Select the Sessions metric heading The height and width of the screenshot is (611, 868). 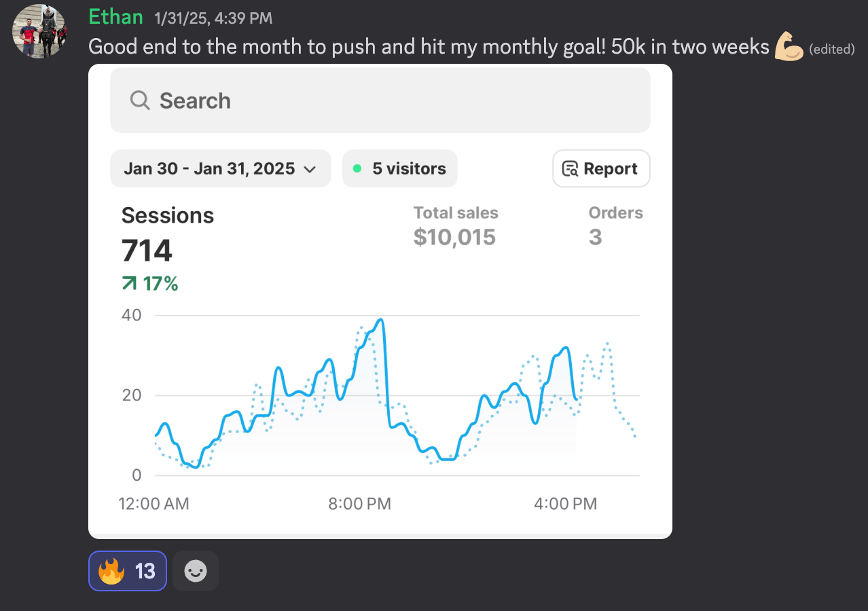pos(168,215)
